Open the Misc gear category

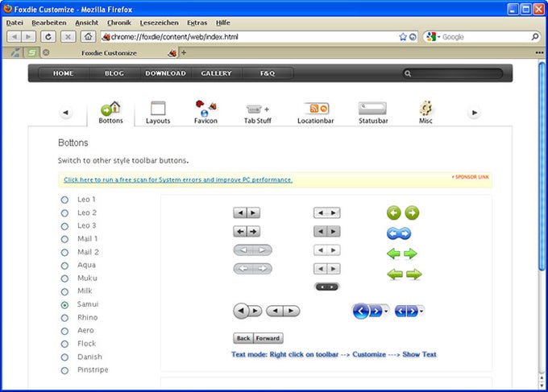[x=426, y=113]
